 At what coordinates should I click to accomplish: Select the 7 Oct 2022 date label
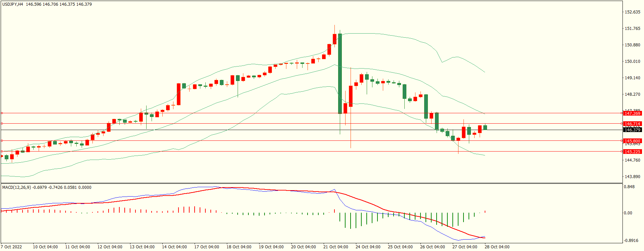pyautogui.click(x=11, y=247)
